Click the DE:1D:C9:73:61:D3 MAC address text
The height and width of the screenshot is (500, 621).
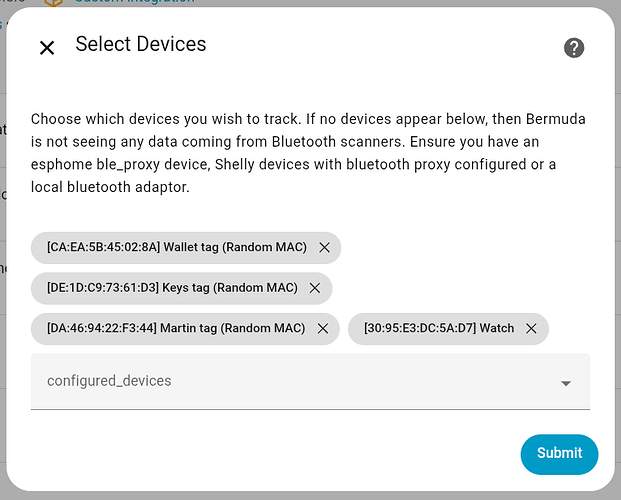(103, 288)
